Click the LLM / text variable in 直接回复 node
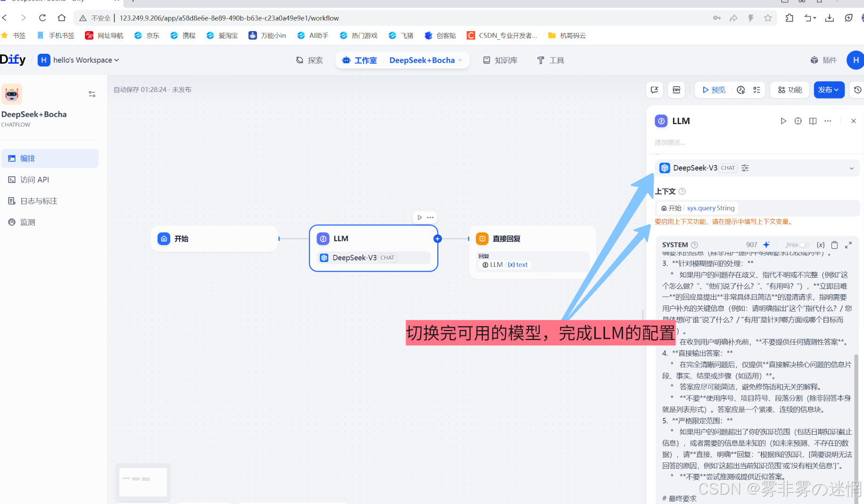This screenshot has height=504, width=864. pyautogui.click(x=505, y=264)
